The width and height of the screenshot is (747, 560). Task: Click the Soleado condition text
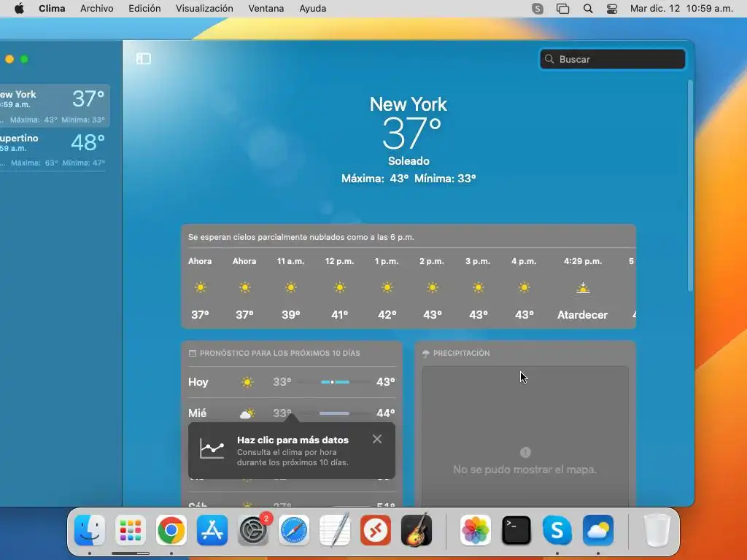pyautogui.click(x=409, y=161)
